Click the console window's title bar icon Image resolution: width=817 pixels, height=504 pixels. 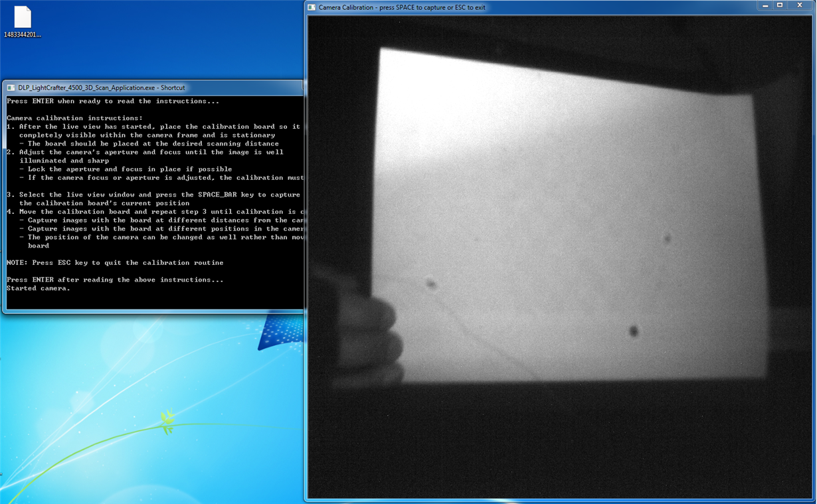point(11,88)
